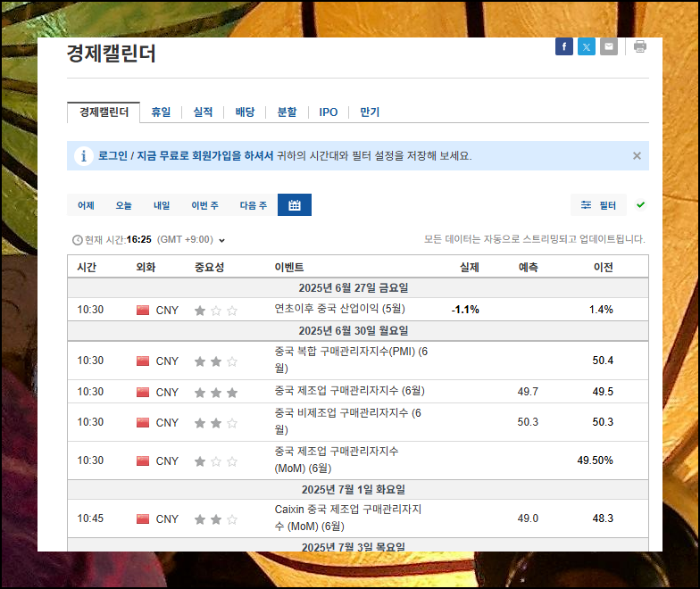Click the 실제 column header

470,267
